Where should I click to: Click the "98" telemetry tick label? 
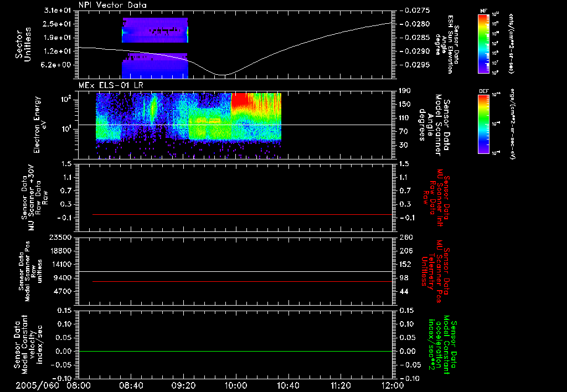click(404, 278)
